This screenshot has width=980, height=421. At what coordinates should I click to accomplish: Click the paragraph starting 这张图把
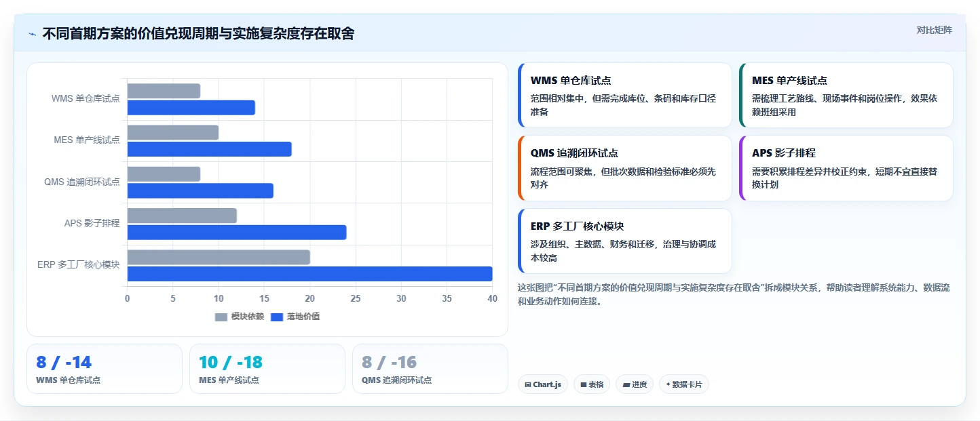click(734, 294)
